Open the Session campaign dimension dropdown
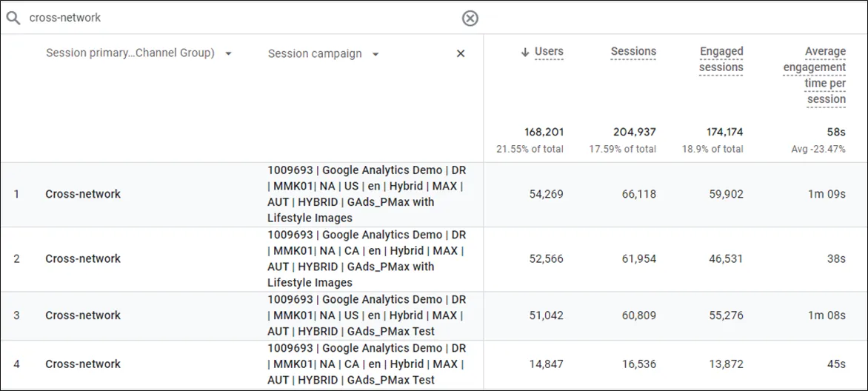The height and width of the screenshot is (391, 868). pyautogui.click(x=375, y=55)
